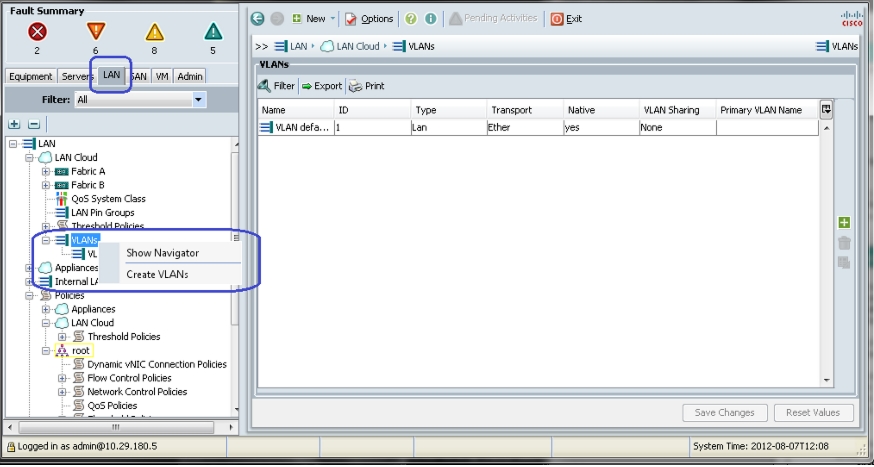Click the minor faults yellow triangle icon
This screenshot has width=874, height=467.
click(154, 32)
